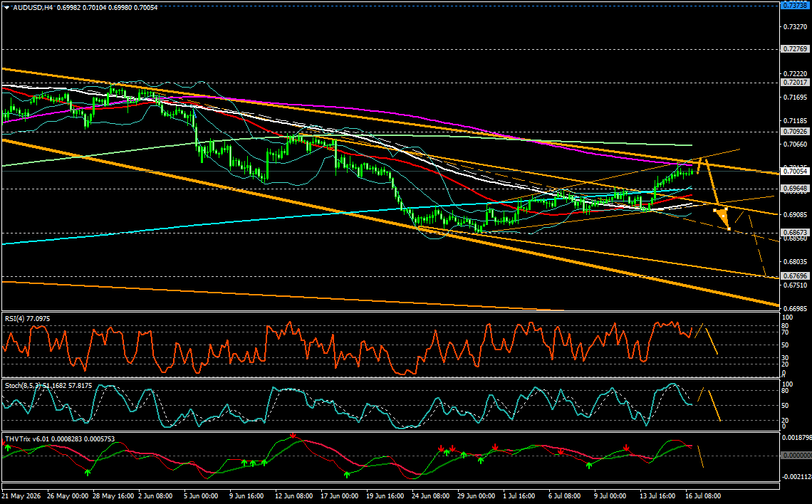
Task: Click the 19 Jun 16:00 time label
Action: click(x=385, y=495)
